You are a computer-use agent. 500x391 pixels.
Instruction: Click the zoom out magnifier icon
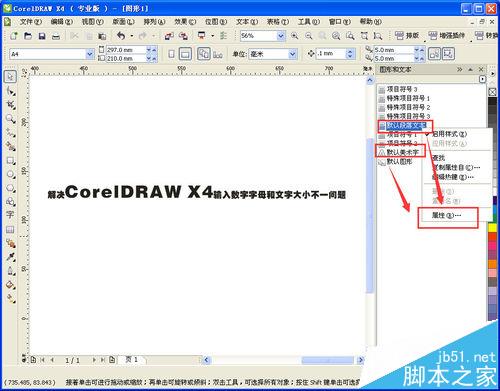click(309, 35)
